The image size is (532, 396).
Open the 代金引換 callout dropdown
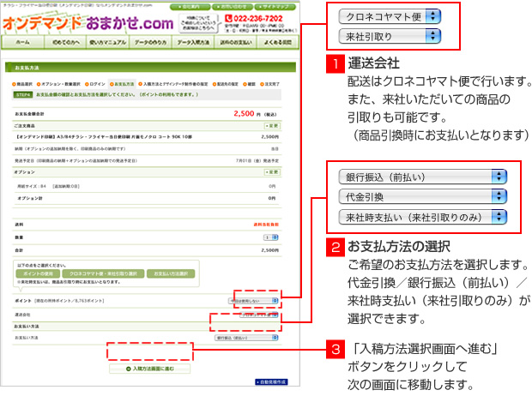point(423,196)
